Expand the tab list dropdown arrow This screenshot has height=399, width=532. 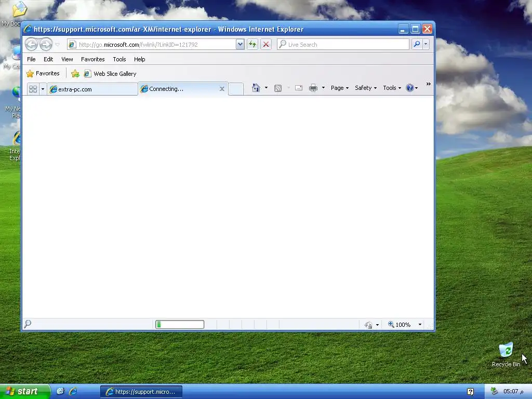pyautogui.click(x=43, y=89)
